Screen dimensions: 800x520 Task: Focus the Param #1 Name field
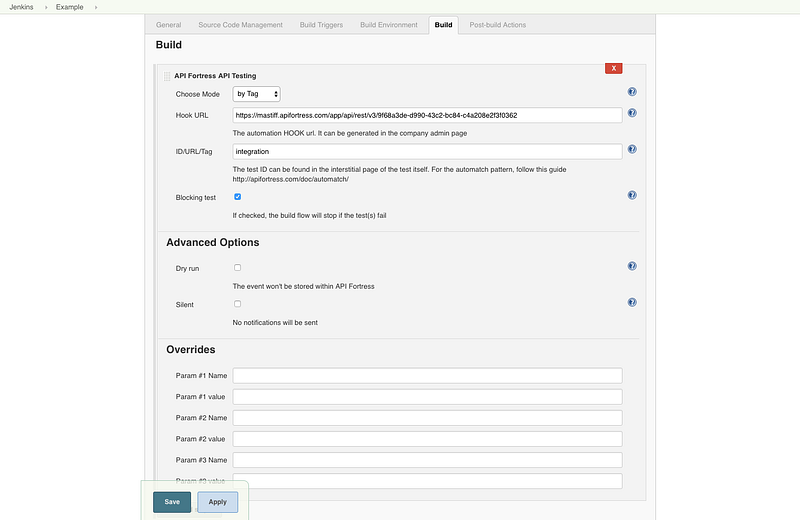pos(427,376)
